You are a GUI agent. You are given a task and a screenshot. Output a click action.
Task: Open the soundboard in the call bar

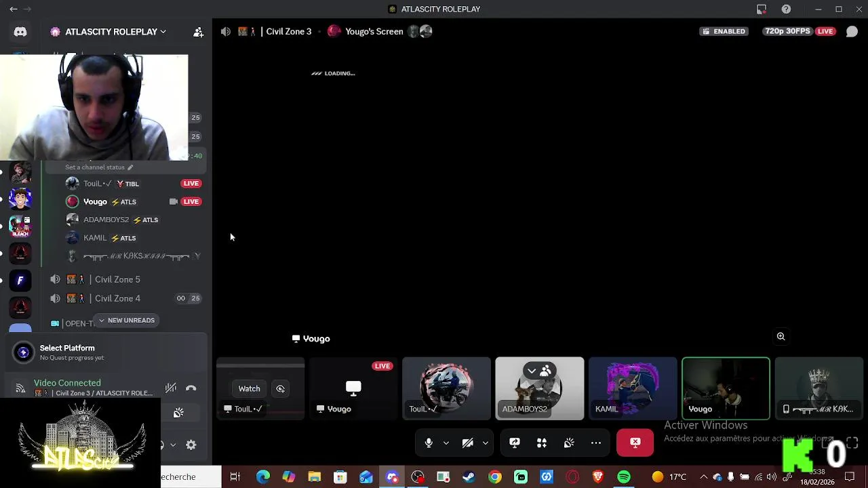[569, 443]
